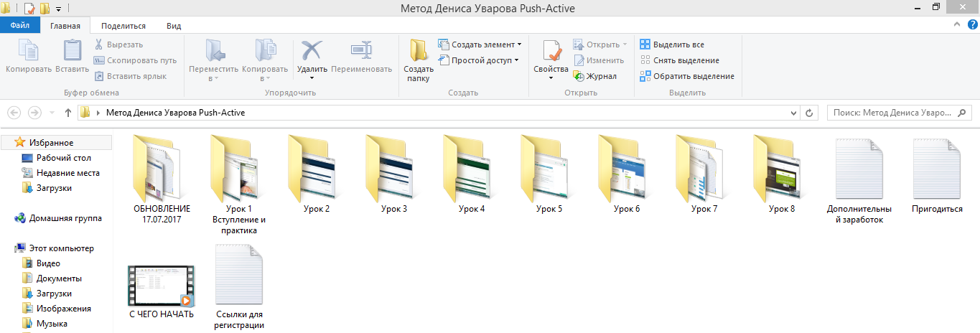Click the Forward navigation arrow
The height and width of the screenshot is (333, 980).
point(34,113)
